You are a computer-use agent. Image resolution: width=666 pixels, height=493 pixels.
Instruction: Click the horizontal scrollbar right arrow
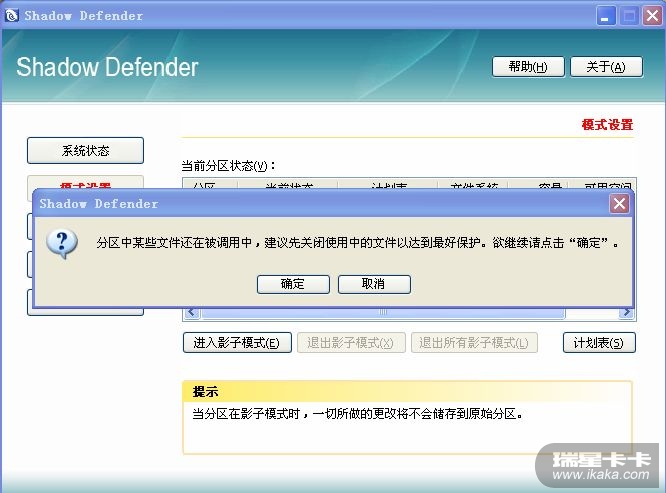coord(626,313)
